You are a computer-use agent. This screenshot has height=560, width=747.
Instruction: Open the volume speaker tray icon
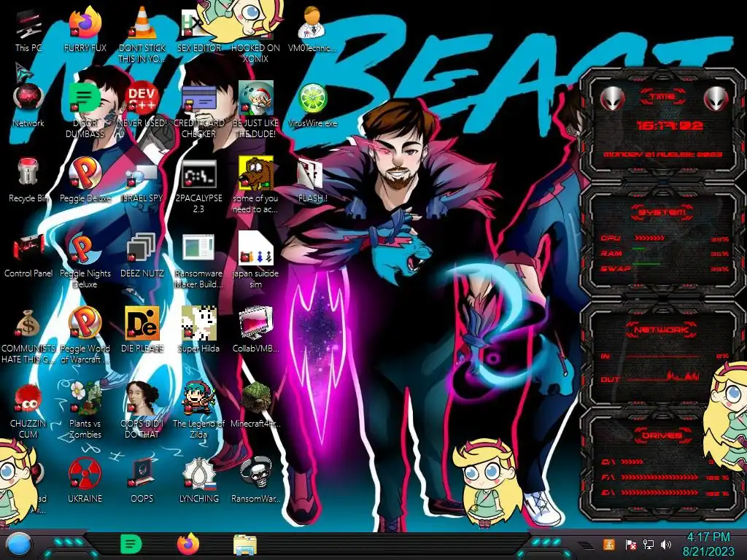(665, 544)
